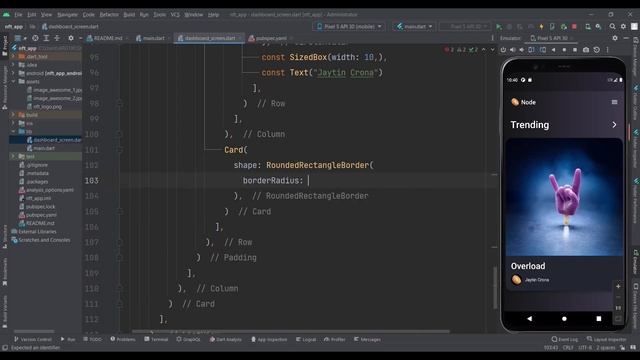Take emulator screenshot with camera icon
640x360 pixels.
point(586,50)
